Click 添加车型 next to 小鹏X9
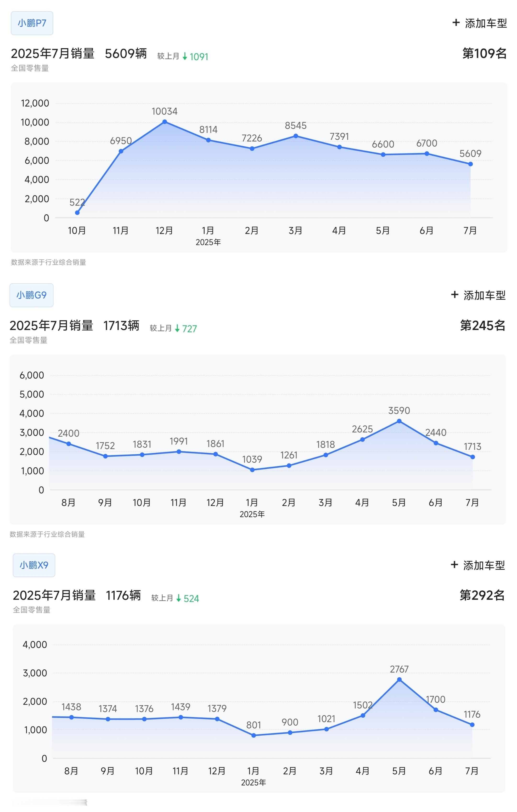This screenshot has width=517, height=812. click(x=484, y=565)
